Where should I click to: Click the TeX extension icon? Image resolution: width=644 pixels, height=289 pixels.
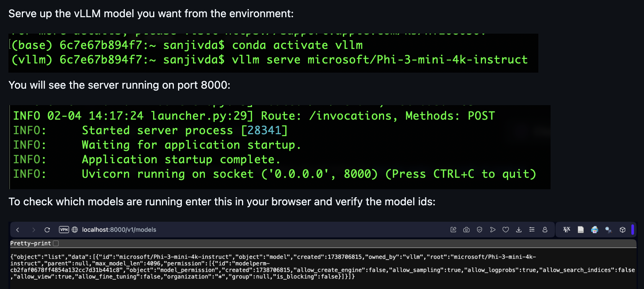coord(567,230)
